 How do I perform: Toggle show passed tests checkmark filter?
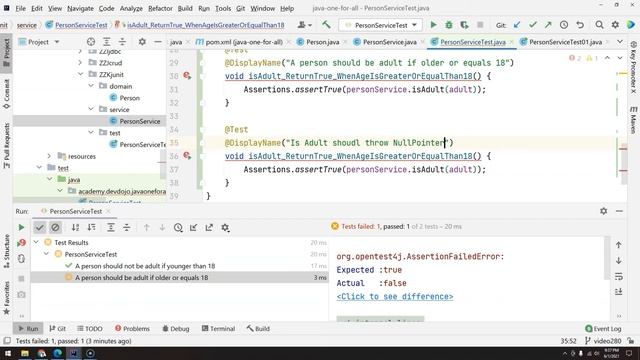(40, 227)
